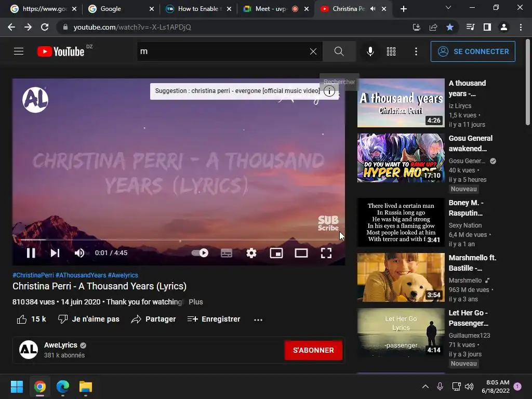Open the #Awelyrics hashtag
The width and height of the screenshot is (532, 399).
tap(123, 275)
